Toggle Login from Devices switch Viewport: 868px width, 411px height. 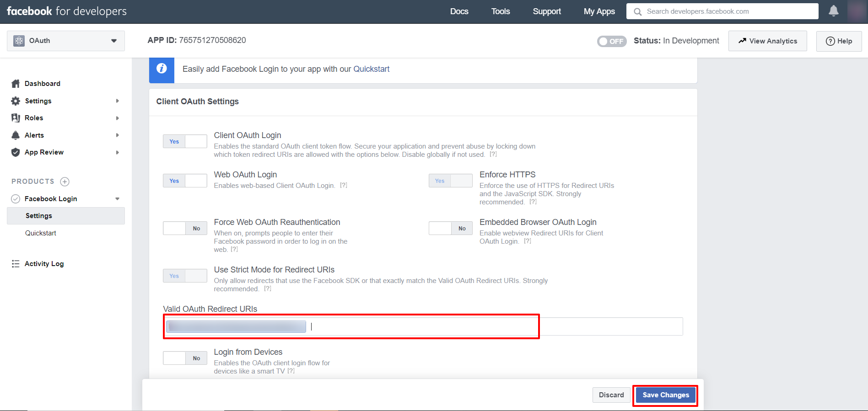point(185,358)
